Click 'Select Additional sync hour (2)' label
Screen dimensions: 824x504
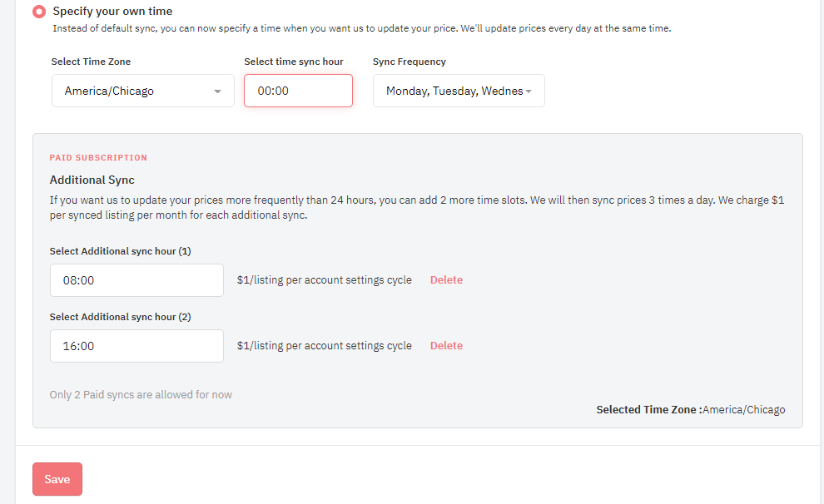[121, 317]
